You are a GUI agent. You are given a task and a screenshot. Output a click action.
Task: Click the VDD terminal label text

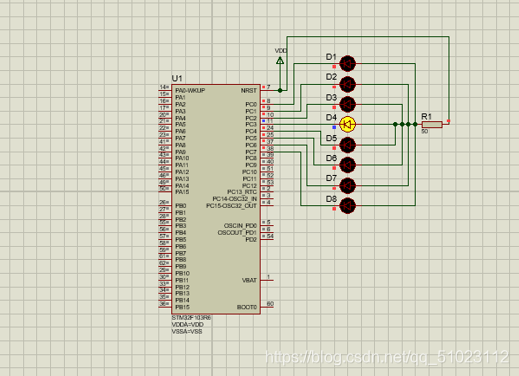pos(281,51)
